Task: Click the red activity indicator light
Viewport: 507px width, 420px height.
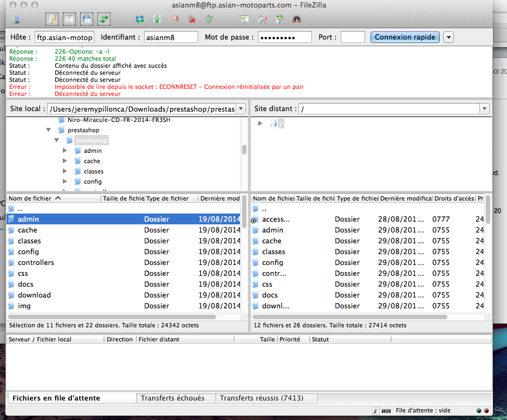Action: (x=486, y=411)
